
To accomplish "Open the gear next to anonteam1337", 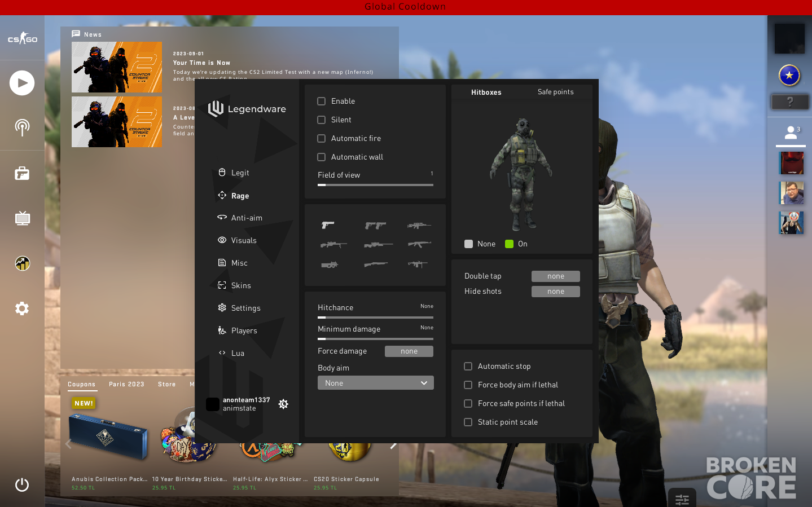I will tap(283, 404).
